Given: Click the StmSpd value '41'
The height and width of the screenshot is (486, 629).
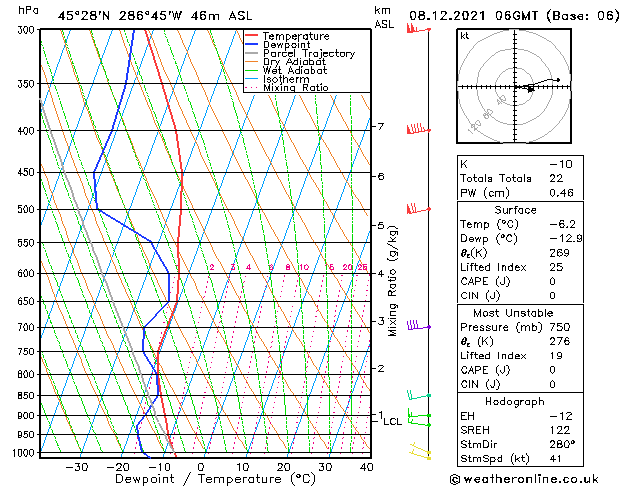Looking at the screenshot, I should pos(555,458).
